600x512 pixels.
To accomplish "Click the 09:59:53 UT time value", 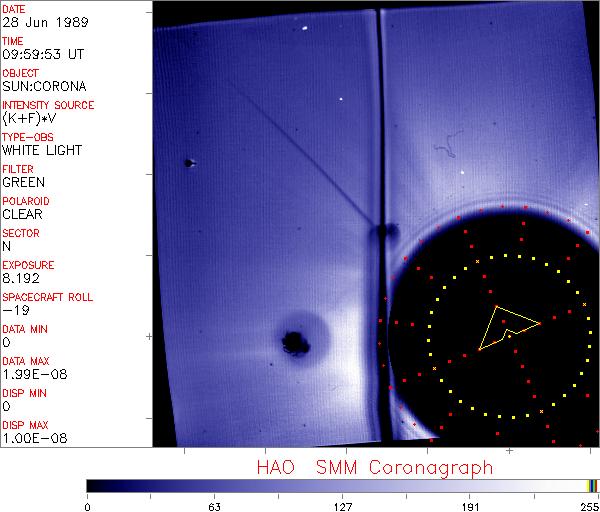I will click(42, 54).
